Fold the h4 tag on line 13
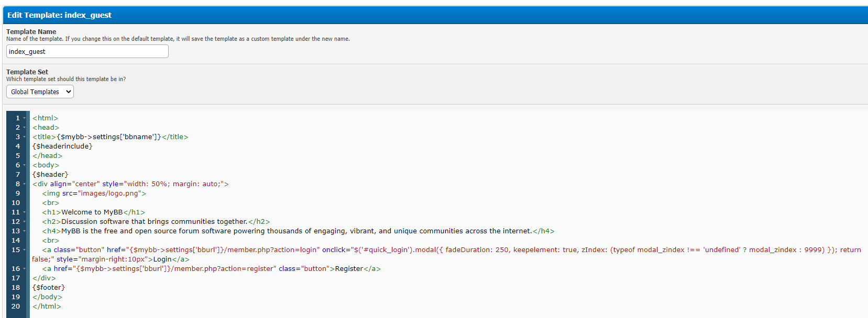 click(x=25, y=231)
